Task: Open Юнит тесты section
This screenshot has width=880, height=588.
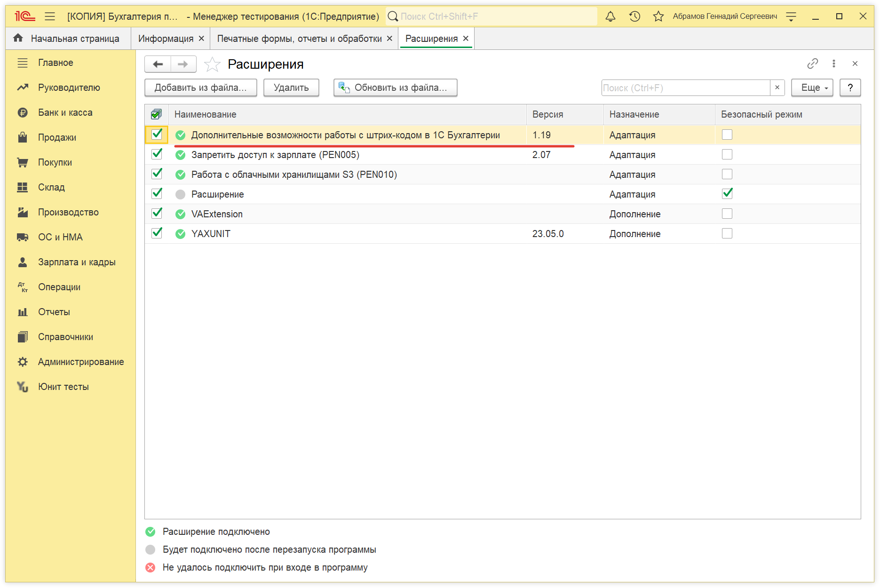Action: click(63, 387)
